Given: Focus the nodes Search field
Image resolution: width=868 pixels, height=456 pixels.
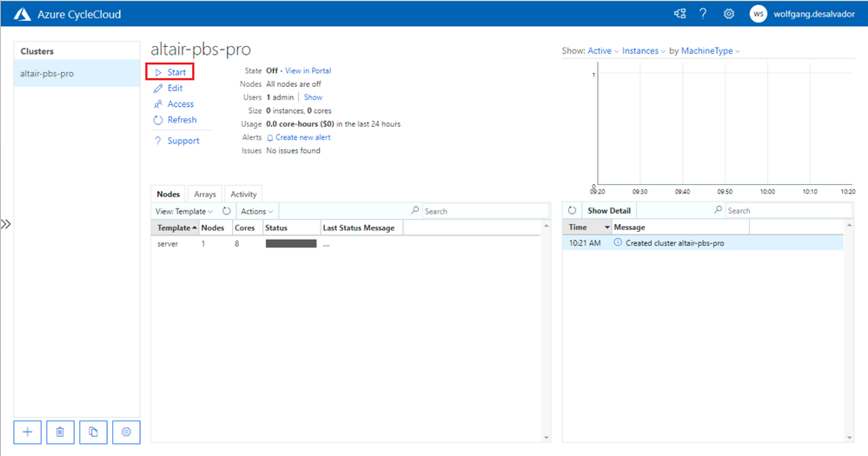Looking at the screenshot, I should pos(485,211).
